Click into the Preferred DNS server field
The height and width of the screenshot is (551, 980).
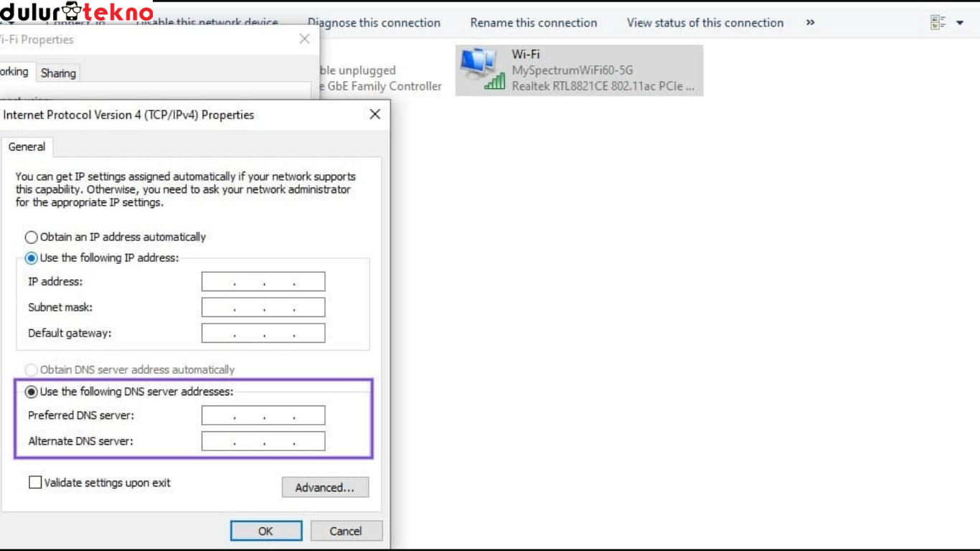coord(263,415)
